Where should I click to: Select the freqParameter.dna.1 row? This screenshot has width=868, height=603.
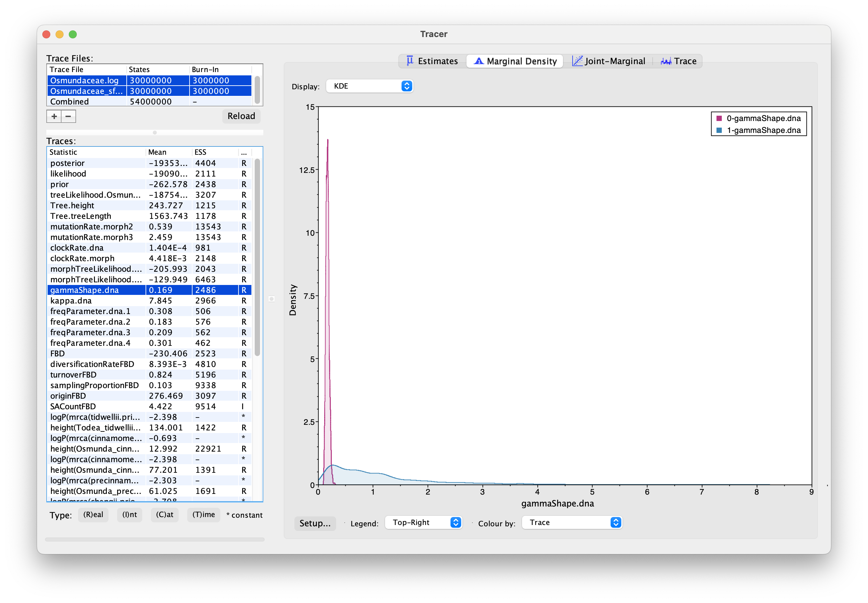(x=149, y=311)
